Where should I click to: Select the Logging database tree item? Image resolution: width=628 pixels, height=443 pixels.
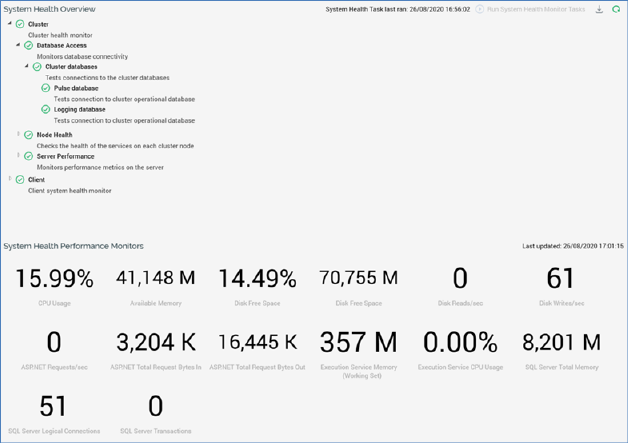79,110
